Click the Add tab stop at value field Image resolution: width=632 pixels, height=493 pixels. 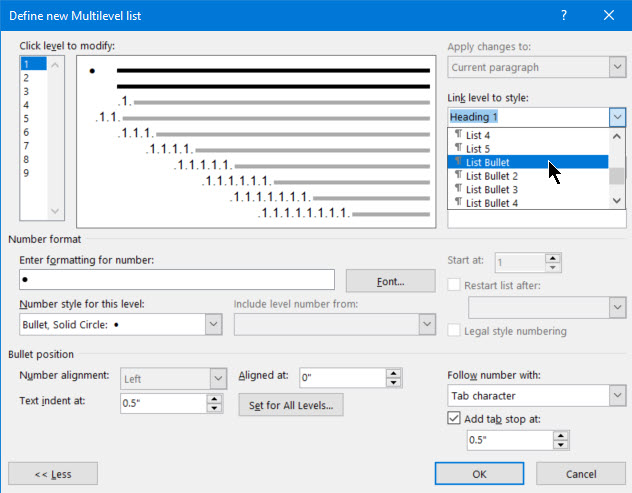[510, 440]
